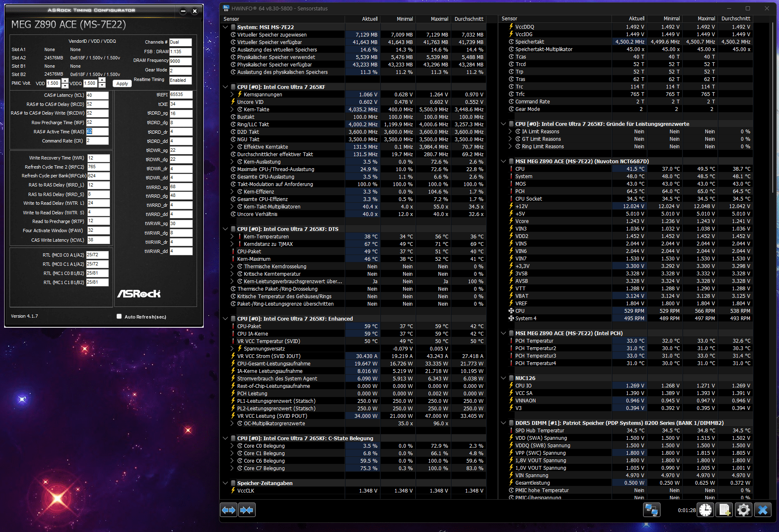Click the Refresh Cycle Time 2 (tRFC2) field
Screen dimensions: 779x532
click(x=98, y=167)
